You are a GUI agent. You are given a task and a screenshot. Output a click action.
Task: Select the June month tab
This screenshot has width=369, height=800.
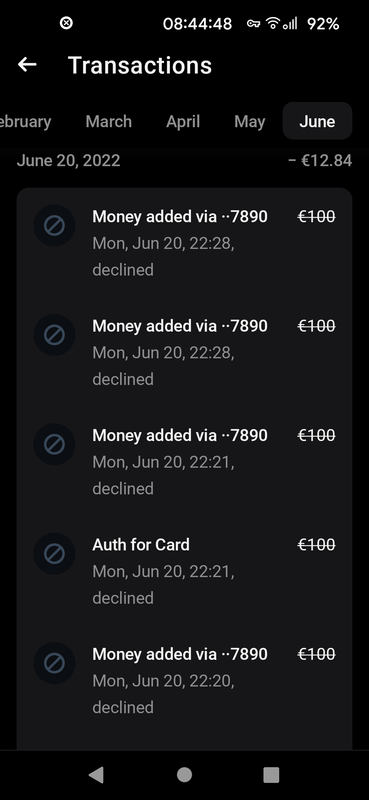[317, 121]
